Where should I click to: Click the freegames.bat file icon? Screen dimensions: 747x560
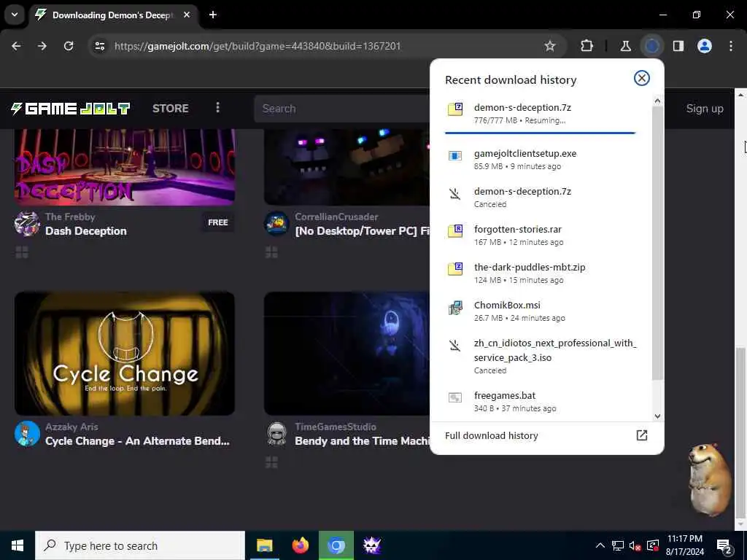455,397
